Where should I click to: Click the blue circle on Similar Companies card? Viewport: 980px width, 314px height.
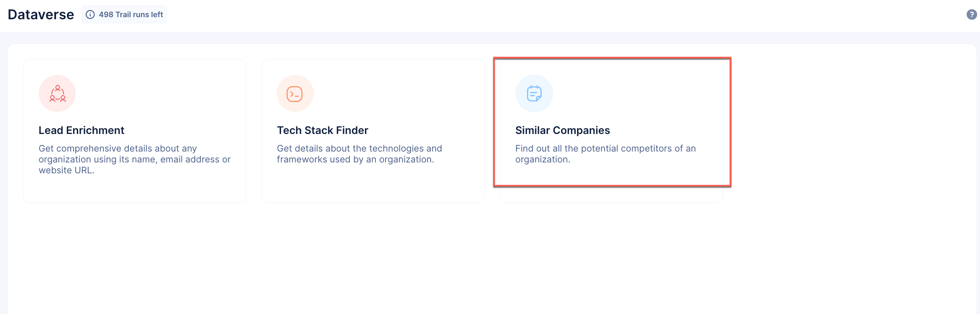click(x=534, y=93)
